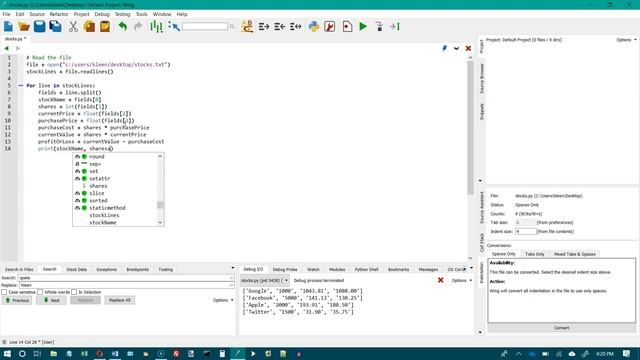Click the Previous search button
This screenshot has width=640, height=360.
point(17,300)
